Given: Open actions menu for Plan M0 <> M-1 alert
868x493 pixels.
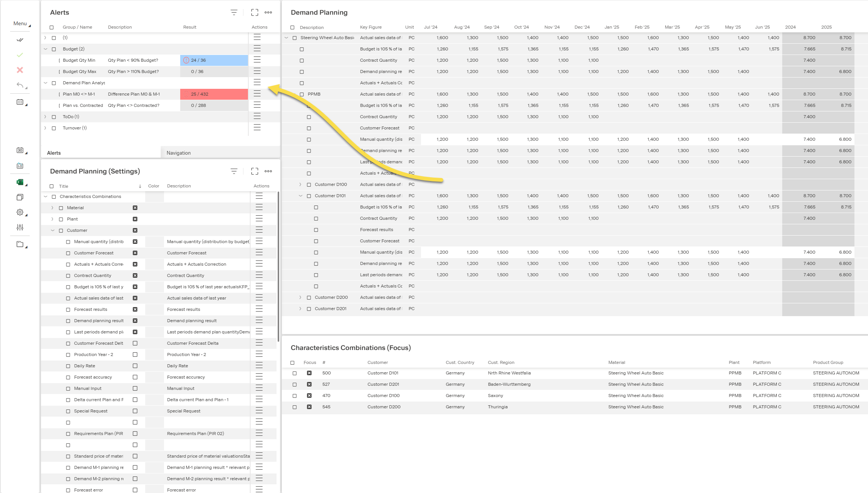Looking at the screenshot, I should click(257, 94).
